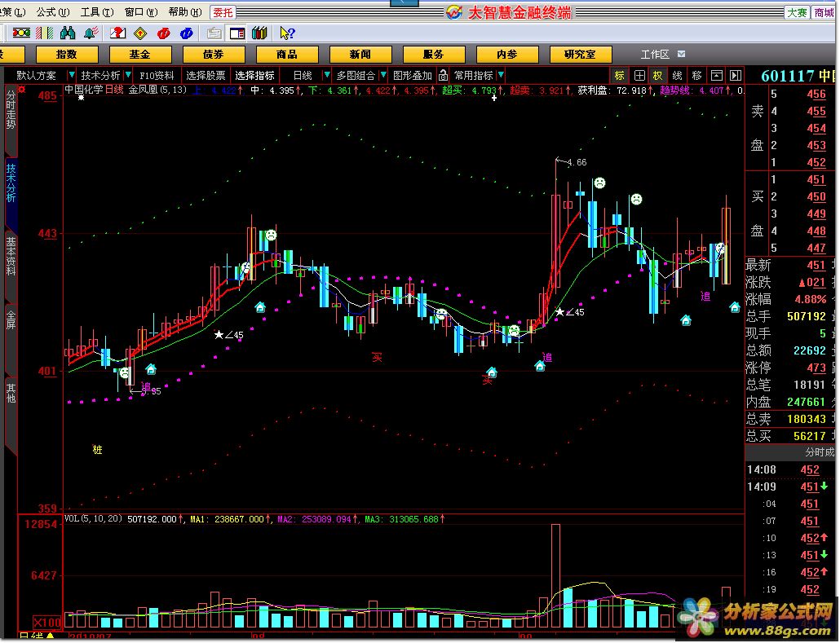
Task: Click the 大赛 button at top right
Action: click(797, 12)
